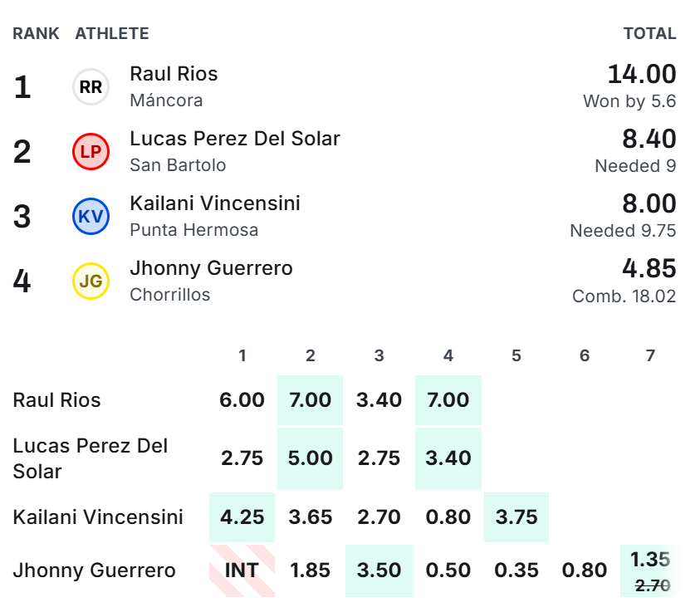
Task: Open Lucas Perez Del Solar profile link
Action: [235, 139]
